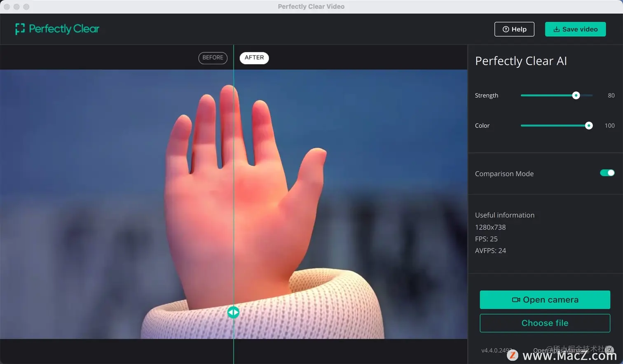Select the AFTER label pill
Image resolution: width=623 pixels, height=364 pixels.
254,58
